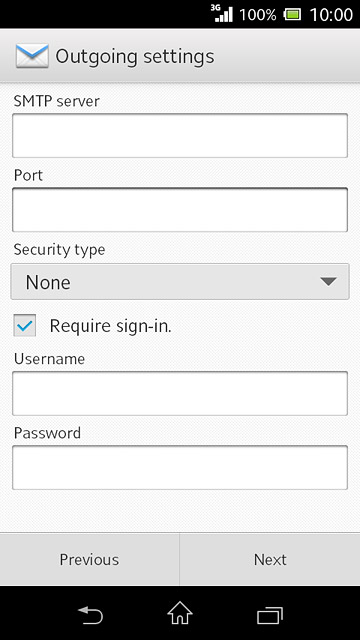Open recent apps with the overview icon

click(270, 616)
